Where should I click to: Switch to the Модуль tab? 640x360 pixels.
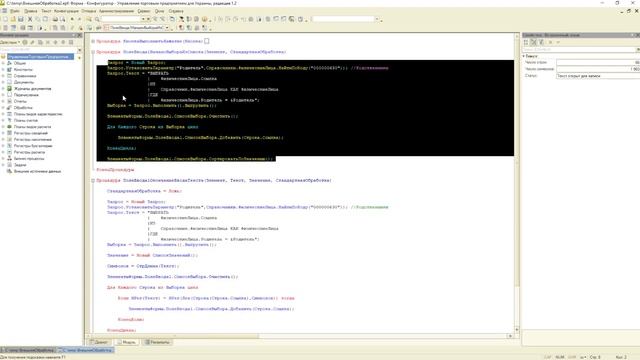coord(126,342)
